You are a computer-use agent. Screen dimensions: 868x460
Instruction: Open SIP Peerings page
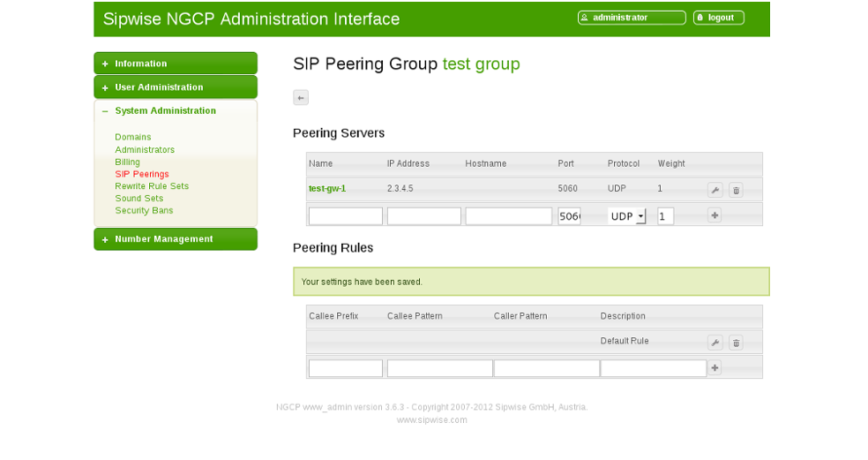click(142, 174)
